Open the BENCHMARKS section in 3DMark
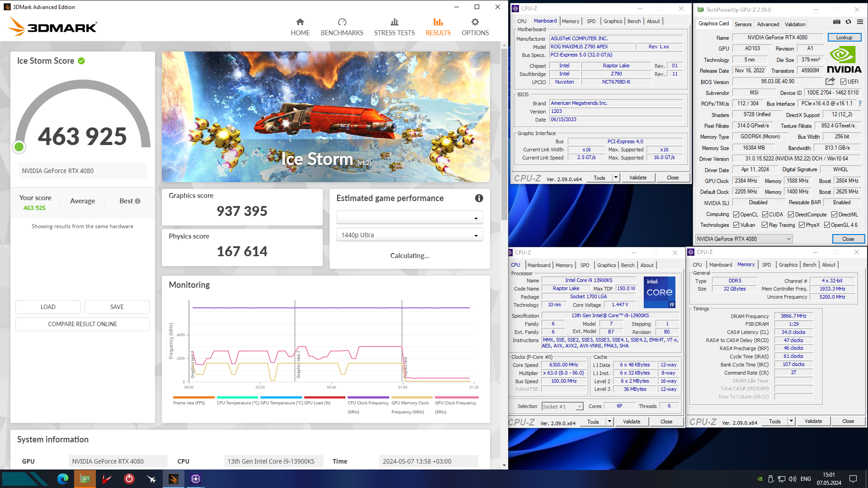 pyautogui.click(x=342, y=27)
